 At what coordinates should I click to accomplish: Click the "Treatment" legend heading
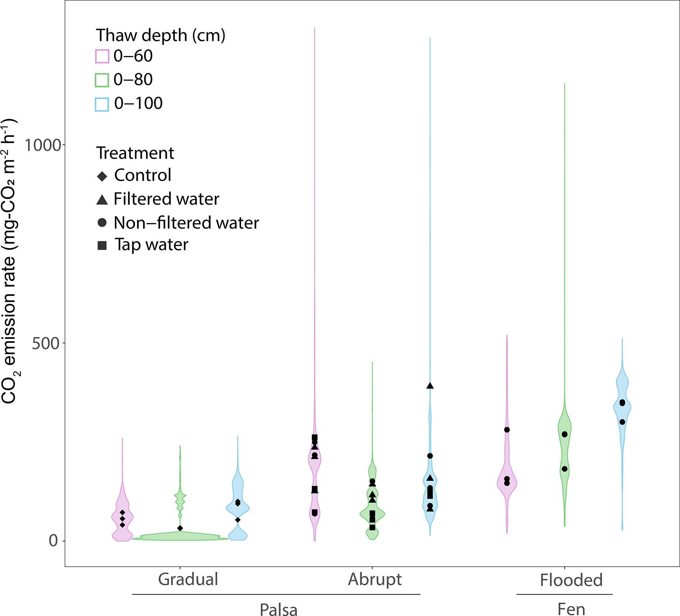click(135, 153)
